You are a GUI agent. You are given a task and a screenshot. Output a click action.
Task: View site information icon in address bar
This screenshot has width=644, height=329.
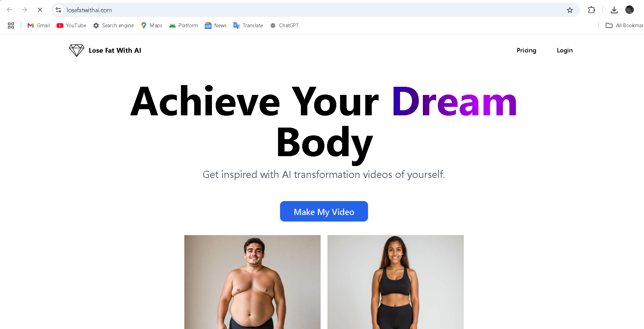[x=59, y=10]
